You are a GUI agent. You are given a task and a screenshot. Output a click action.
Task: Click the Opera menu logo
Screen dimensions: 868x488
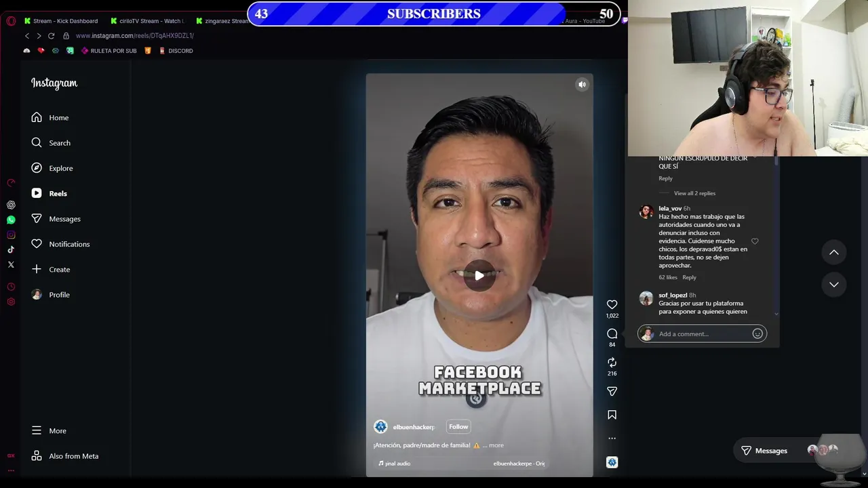[11, 21]
